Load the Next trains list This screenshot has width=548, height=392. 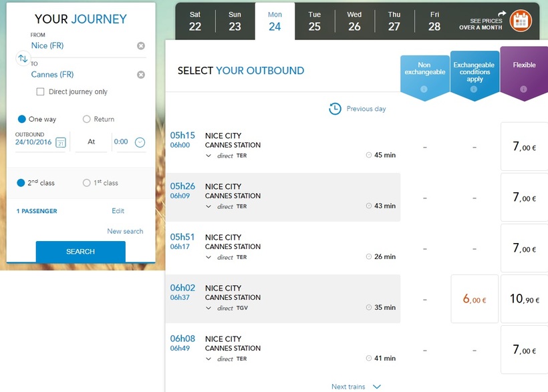coord(356,387)
